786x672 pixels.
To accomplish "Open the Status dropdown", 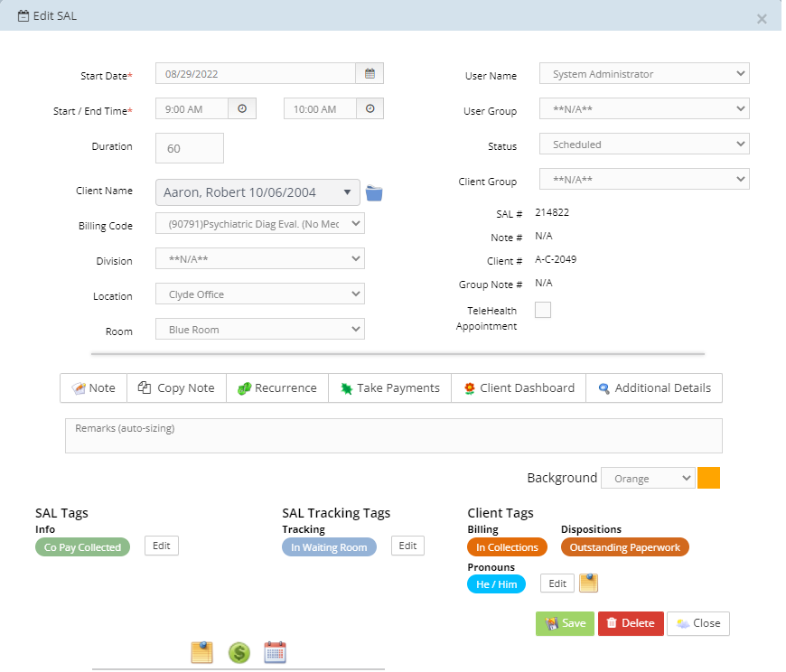I will coord(643,144).
